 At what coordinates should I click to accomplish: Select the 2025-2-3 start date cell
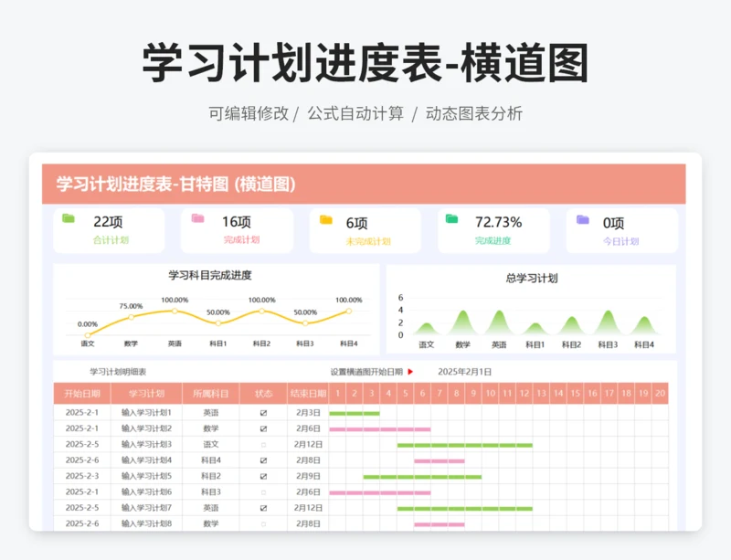[82, 476]
